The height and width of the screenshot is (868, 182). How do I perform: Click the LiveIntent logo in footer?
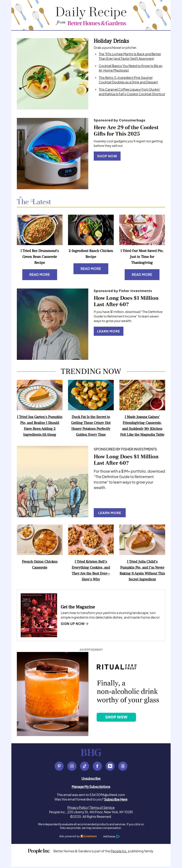(x=89, y=836)
